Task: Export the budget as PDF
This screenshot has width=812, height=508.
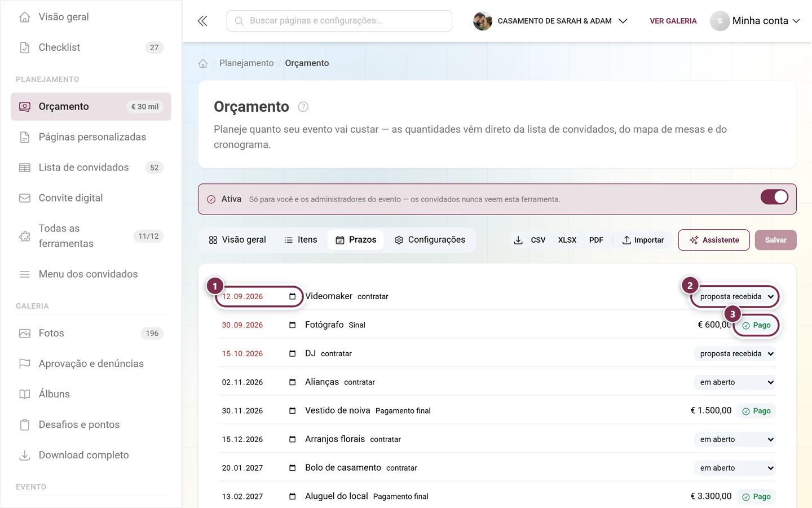Action: click(x=596, y=240)
